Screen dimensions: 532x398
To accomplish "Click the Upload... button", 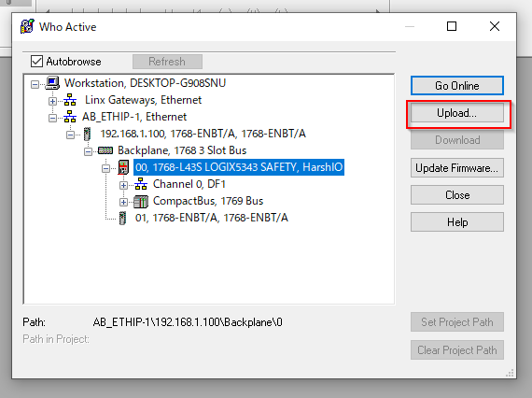I will 457,113.
